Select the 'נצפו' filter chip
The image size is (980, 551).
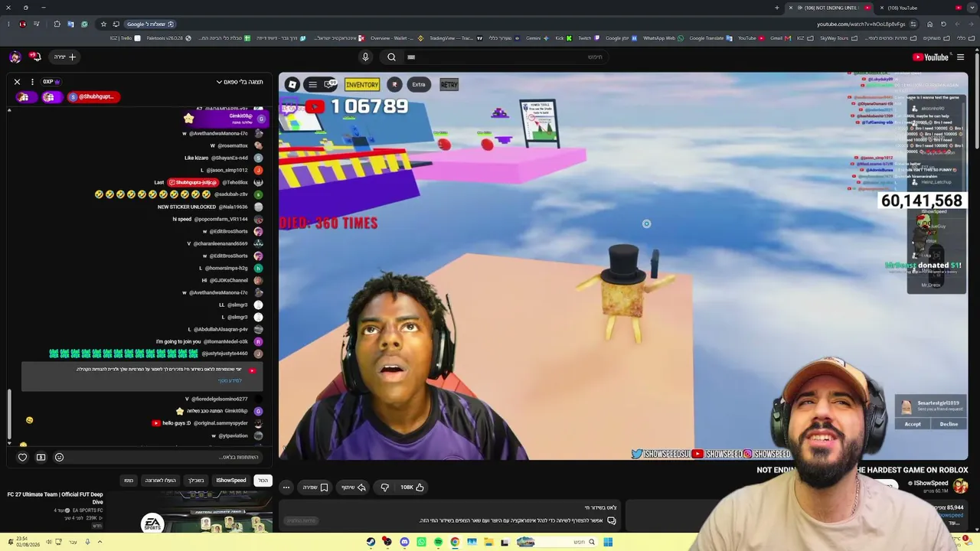pyautogui.click(x=129, y=481)
